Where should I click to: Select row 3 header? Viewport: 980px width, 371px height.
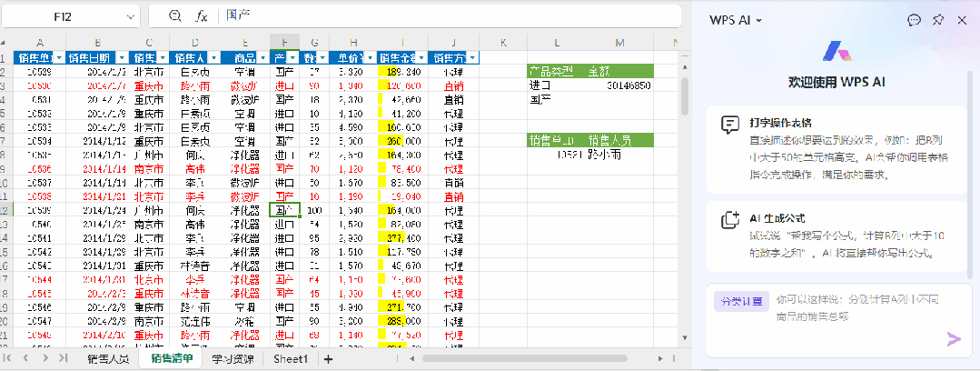[5, 85]
